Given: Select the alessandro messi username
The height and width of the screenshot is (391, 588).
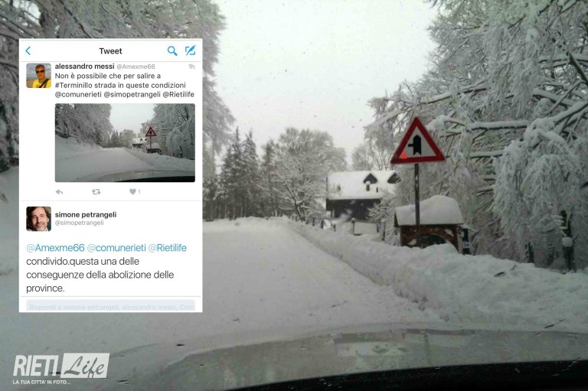Looking at the screenshot, I should [x=85, y=67].
